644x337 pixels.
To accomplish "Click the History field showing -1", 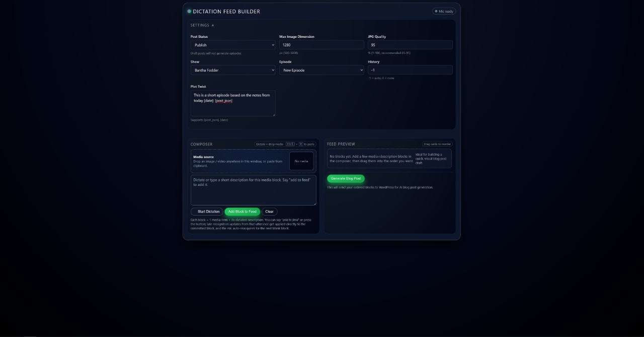I will [x=410, y=70].
